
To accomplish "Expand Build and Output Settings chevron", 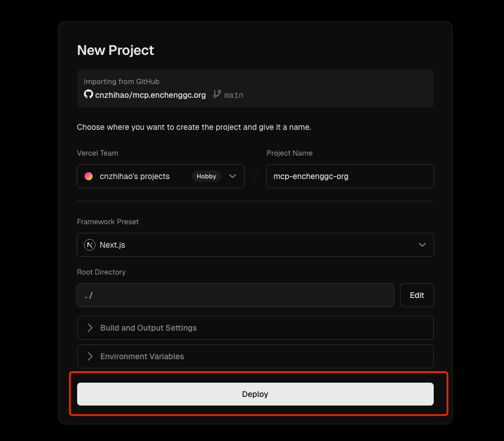I will click(x=90, y=328).
